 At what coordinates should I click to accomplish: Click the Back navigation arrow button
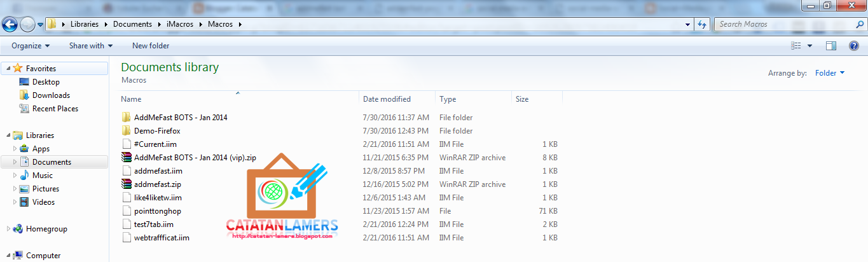(10, 25)
